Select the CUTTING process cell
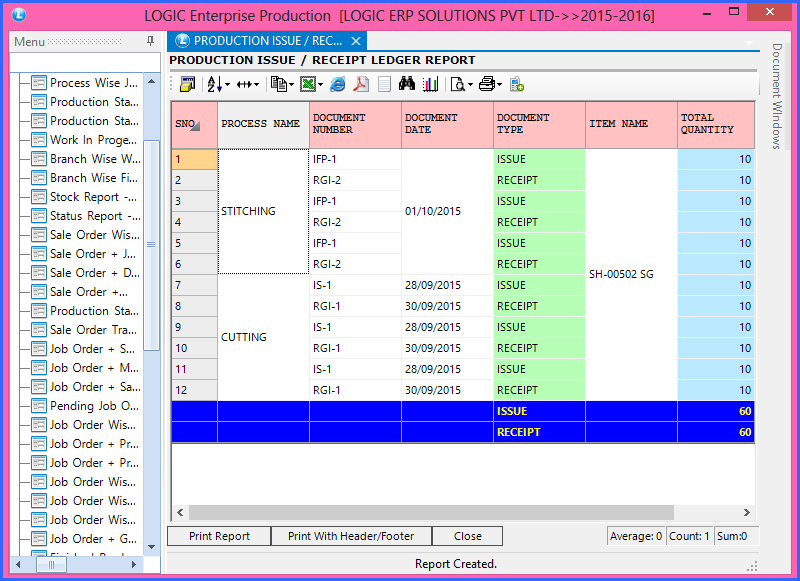The width and height of the screenshot is (800, 581). (x=263, y=337)
